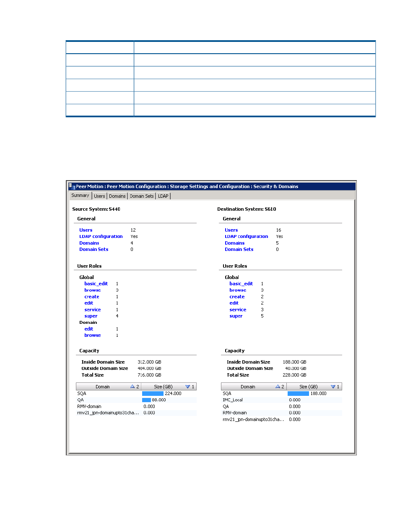Click source Inside Domain Size value 312.000 GiB
This screenshot has height=532, width=400.
click(149, 362)
